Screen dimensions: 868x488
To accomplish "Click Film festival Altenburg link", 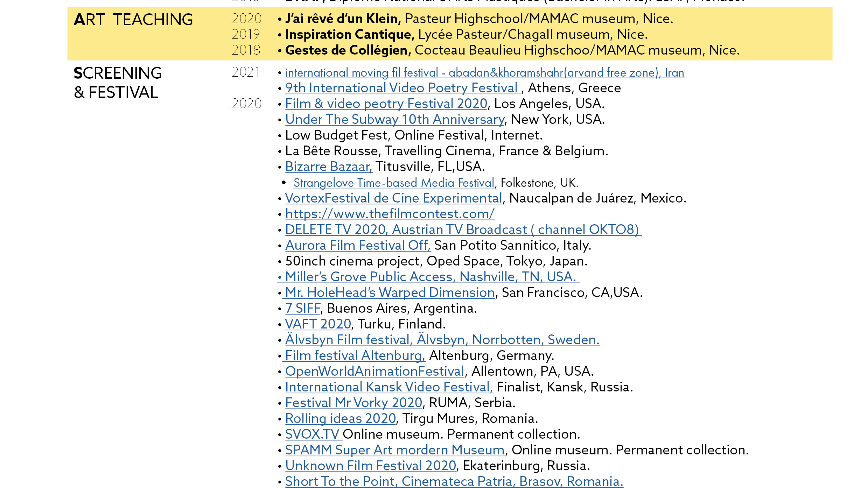I will [x=354, y=356].
